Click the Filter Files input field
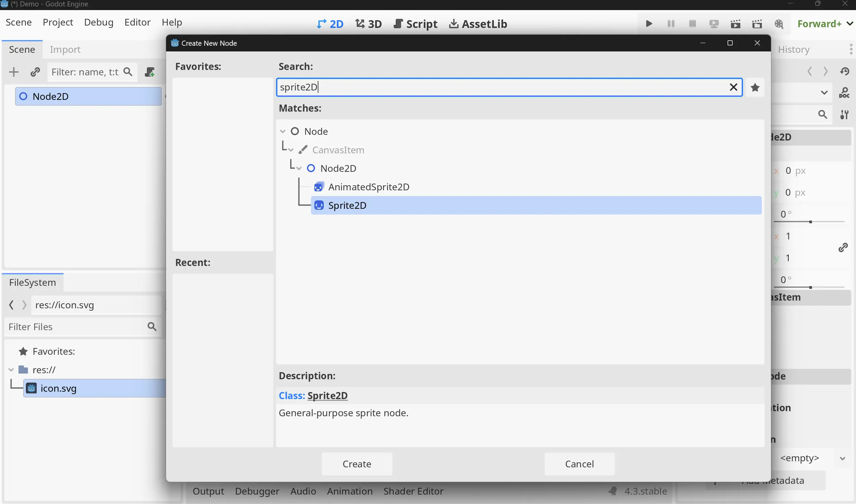 click(83, 327)
